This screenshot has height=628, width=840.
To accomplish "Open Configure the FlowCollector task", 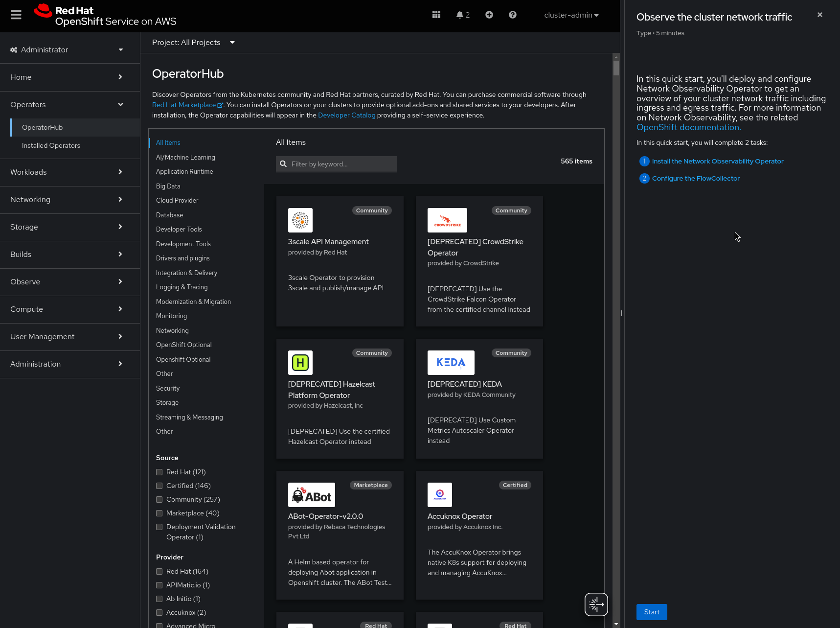I will 696,178.
